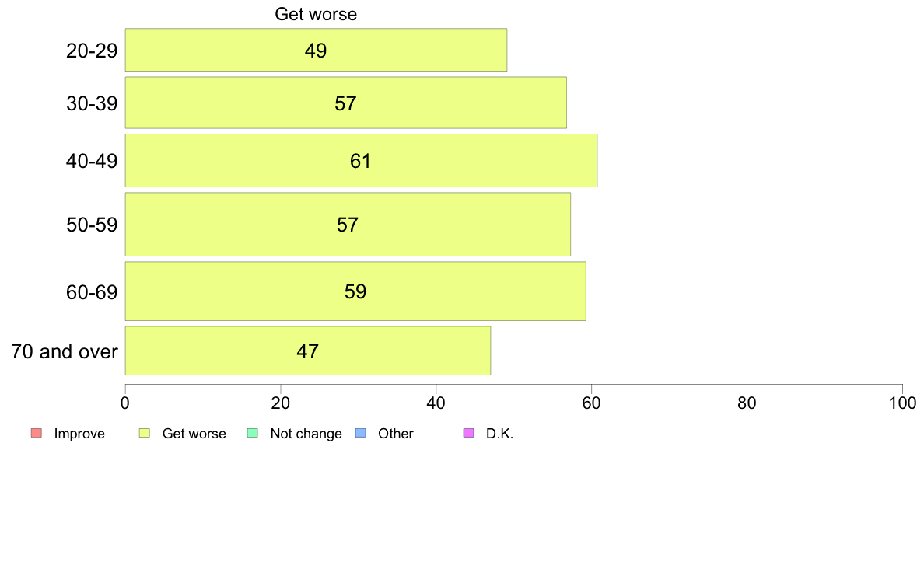Image resolution: width=924 pixels, height=572 pixels.
Task: Select the 30-39 bar showing 57
Action: 346,103
